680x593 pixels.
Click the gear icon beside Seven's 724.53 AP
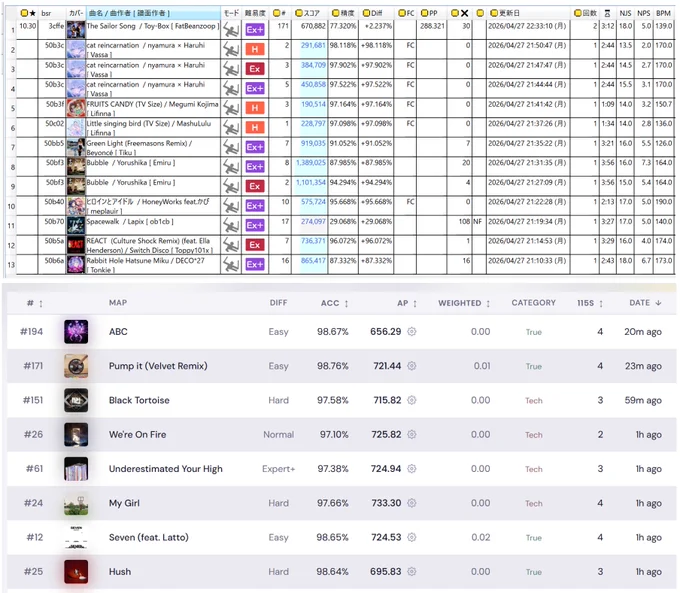412,537
